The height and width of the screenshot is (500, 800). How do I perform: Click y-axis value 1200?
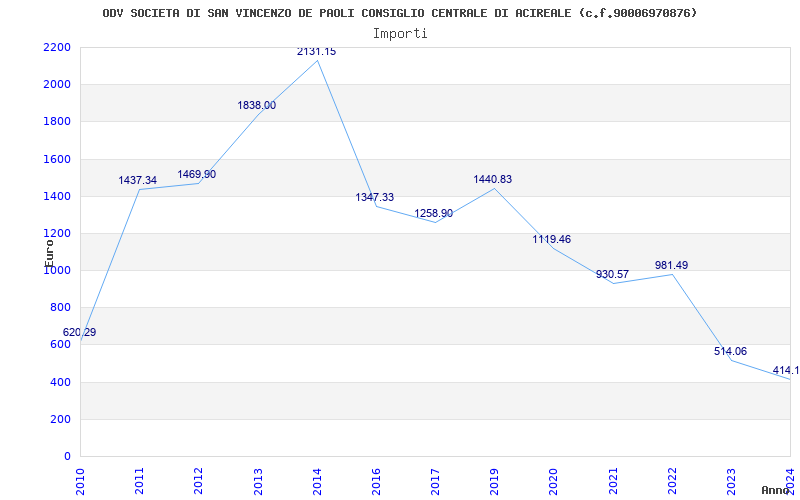coord(57,234)
